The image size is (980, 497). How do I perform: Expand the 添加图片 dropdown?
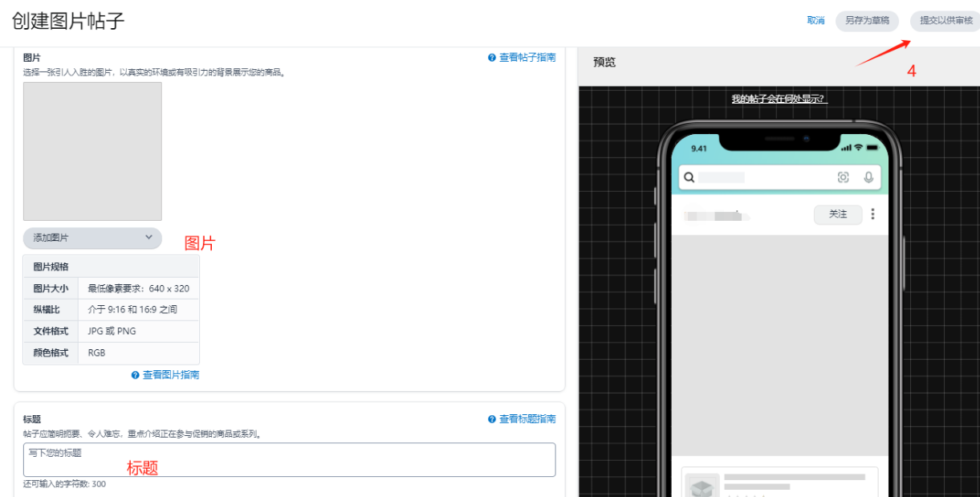(x=92, y=238)
